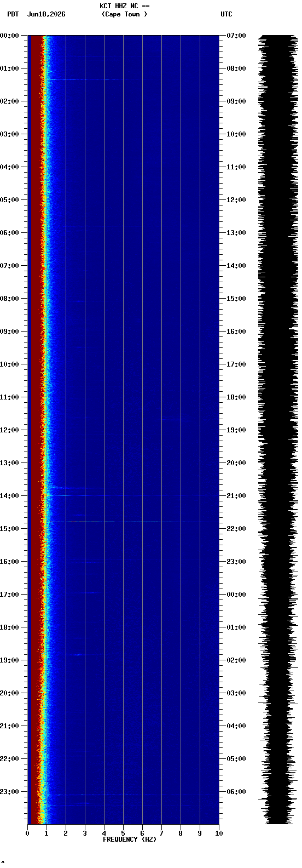Select the 21:00 PDT axis label
Image resolution: width=302 pixels, height=868 pixels.
click(9, 726)
